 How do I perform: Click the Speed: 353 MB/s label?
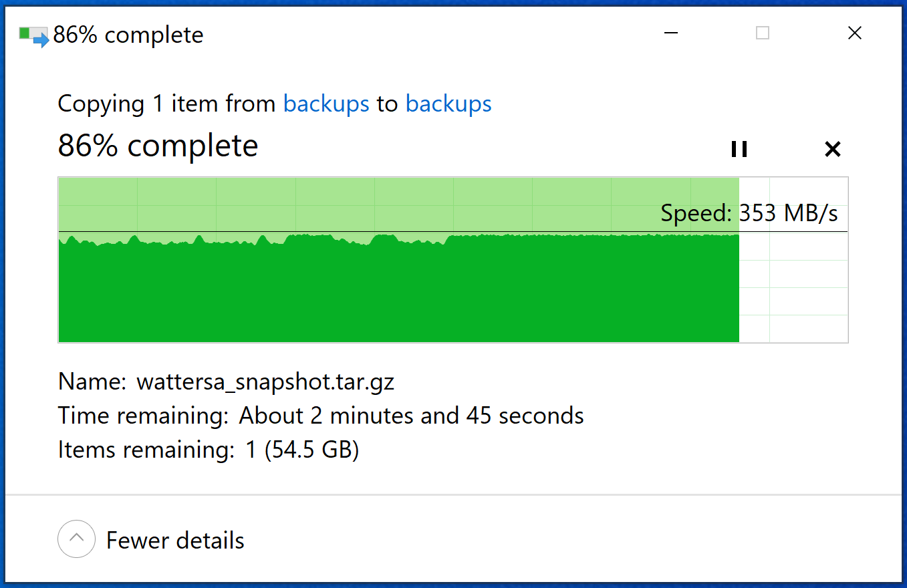click(749, 213)
